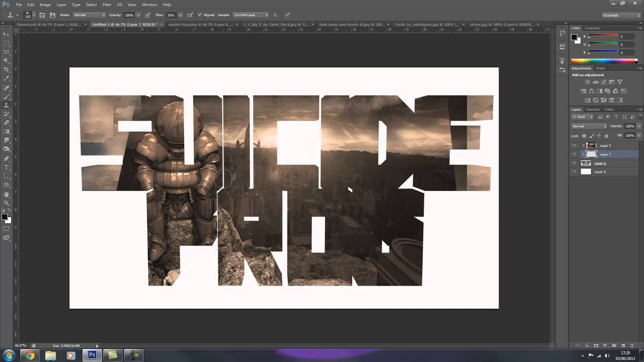Open the Layer menu
This screenshot has width=644, height=362.
(61, 5)
